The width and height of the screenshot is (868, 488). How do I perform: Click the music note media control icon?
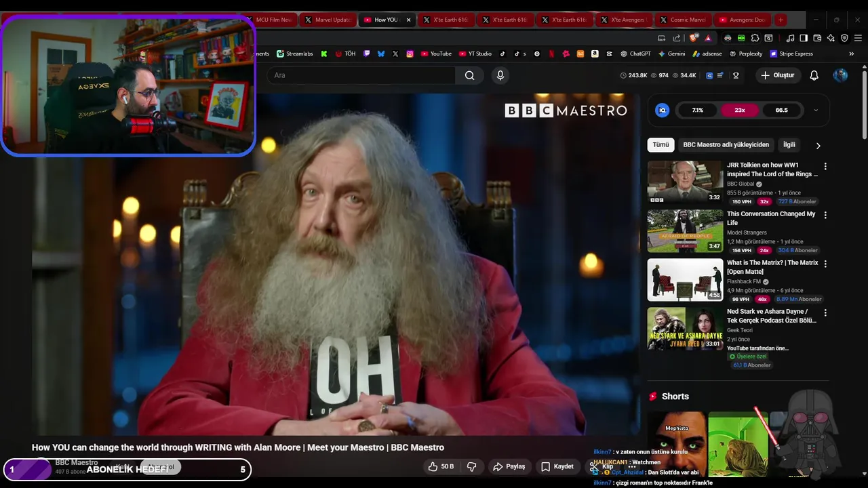tap(790, 38)
